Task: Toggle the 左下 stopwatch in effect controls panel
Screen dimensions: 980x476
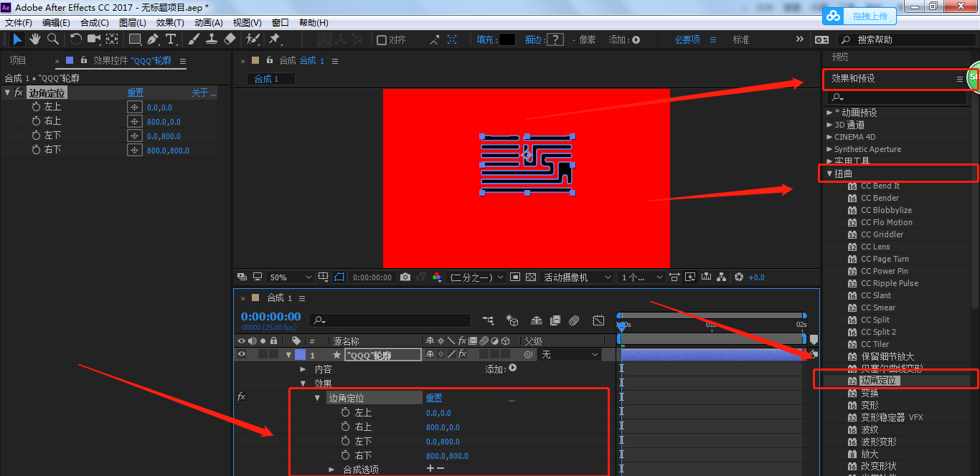Action: pos(37,135)
